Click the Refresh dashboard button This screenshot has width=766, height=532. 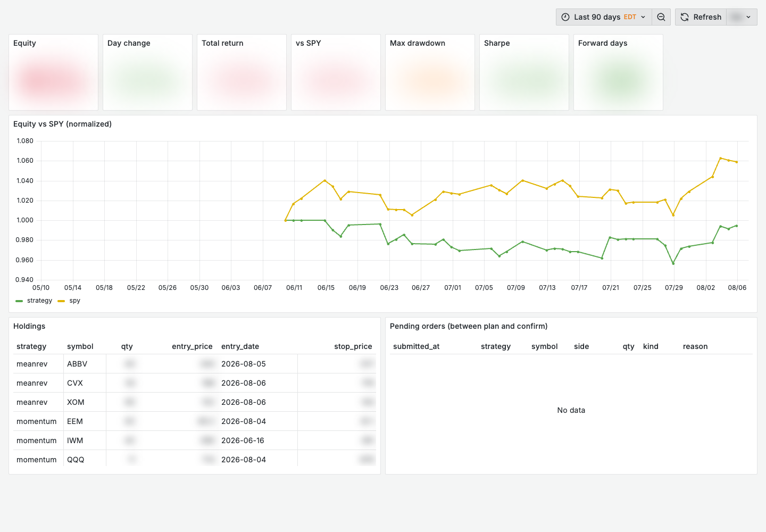click(701, 17)
